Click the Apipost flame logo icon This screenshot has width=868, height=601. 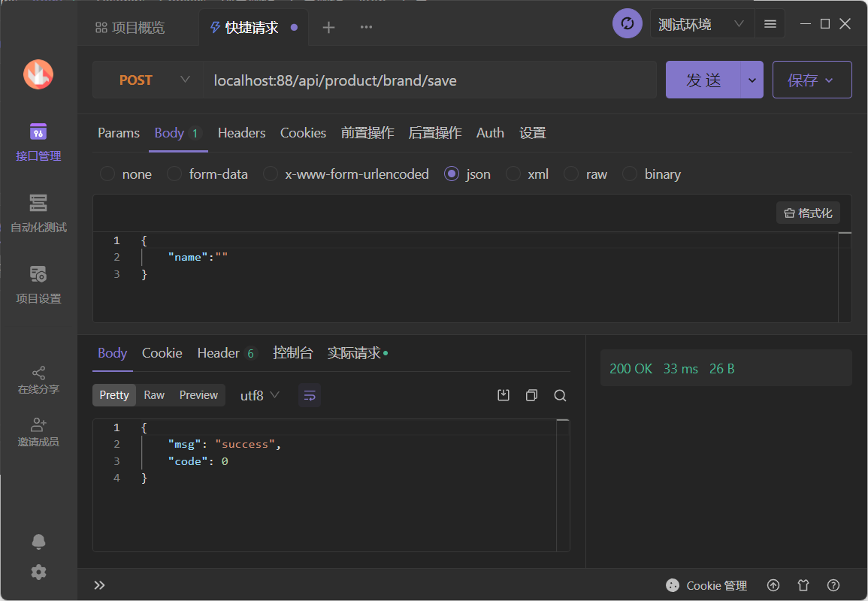tap(38, 74)
